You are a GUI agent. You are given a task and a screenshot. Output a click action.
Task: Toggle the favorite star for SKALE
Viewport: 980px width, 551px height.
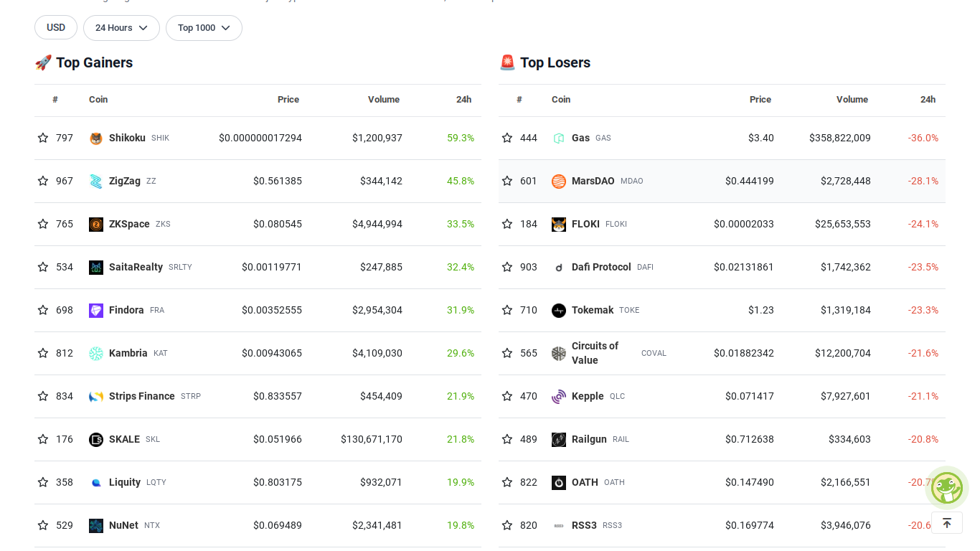[43, 439]
